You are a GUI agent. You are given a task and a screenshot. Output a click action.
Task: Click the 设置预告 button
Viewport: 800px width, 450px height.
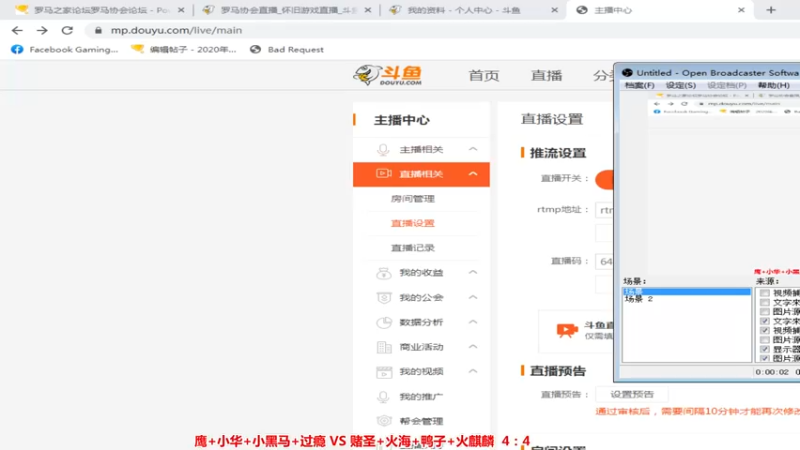point(632,394)
